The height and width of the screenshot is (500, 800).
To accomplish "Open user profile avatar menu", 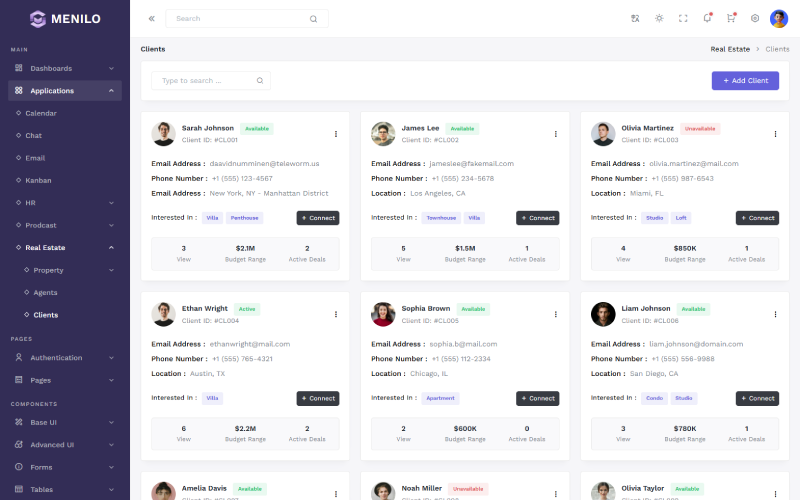I will coord(779,19).
